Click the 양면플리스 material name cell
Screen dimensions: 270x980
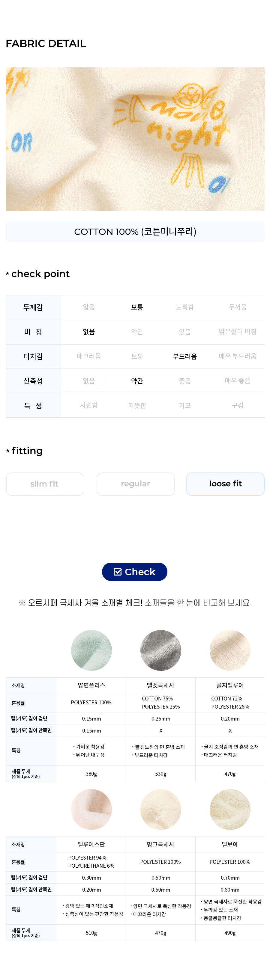click(x=91, y=685)
